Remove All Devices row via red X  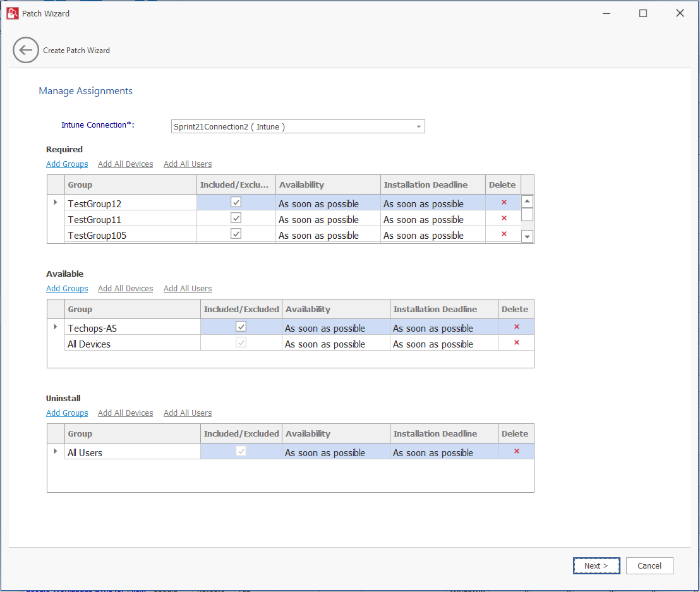tap(516, 342)
